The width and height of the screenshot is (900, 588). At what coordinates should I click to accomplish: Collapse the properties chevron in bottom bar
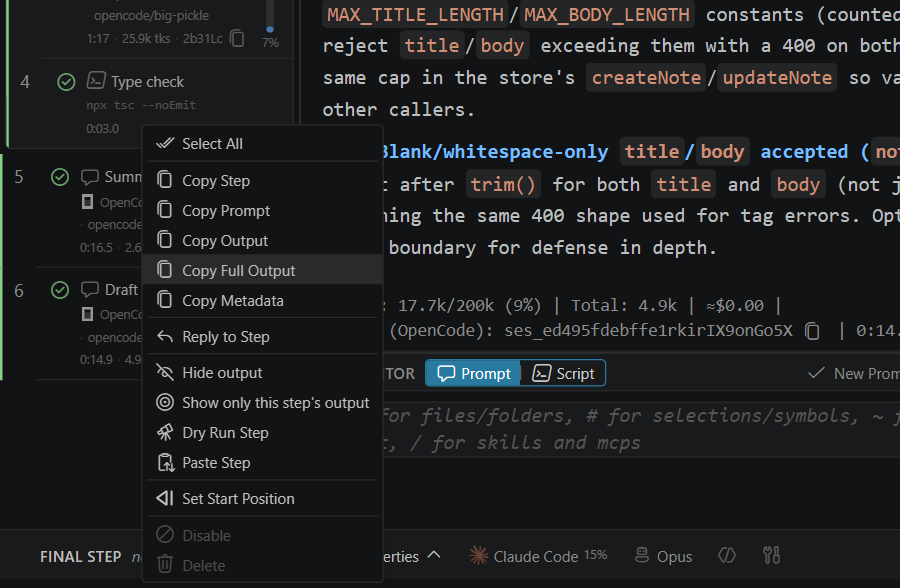pyautogui.click(x=435, y=555)
